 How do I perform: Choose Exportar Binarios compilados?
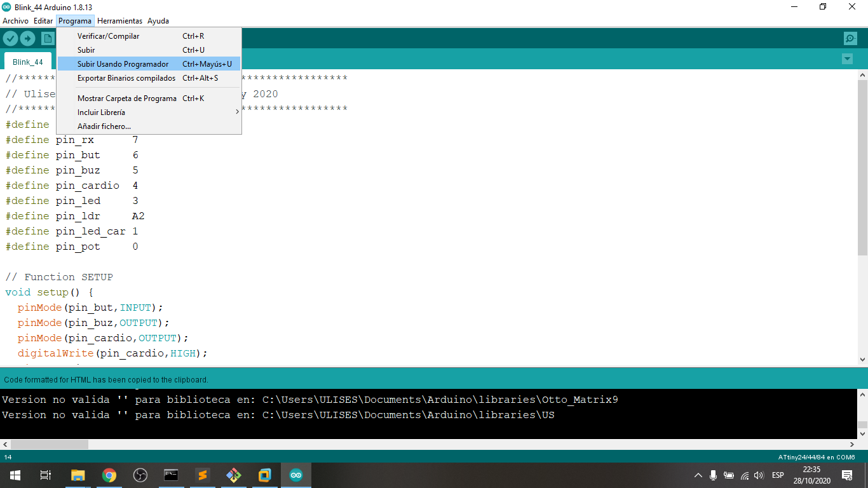click(x=149, y=78)
